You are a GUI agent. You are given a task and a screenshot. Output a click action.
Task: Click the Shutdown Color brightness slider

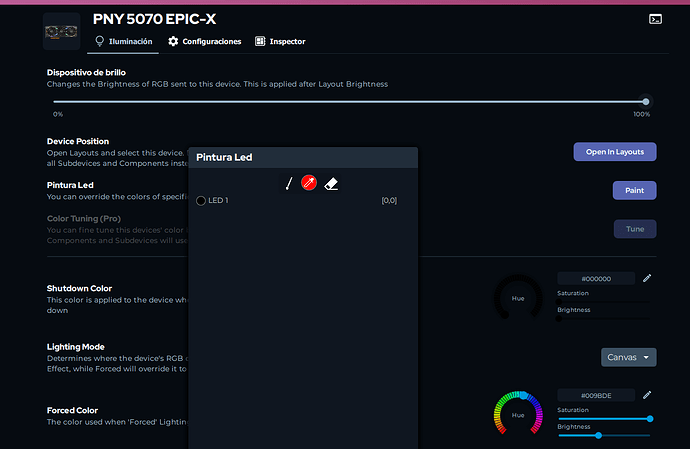click(604, 319)
